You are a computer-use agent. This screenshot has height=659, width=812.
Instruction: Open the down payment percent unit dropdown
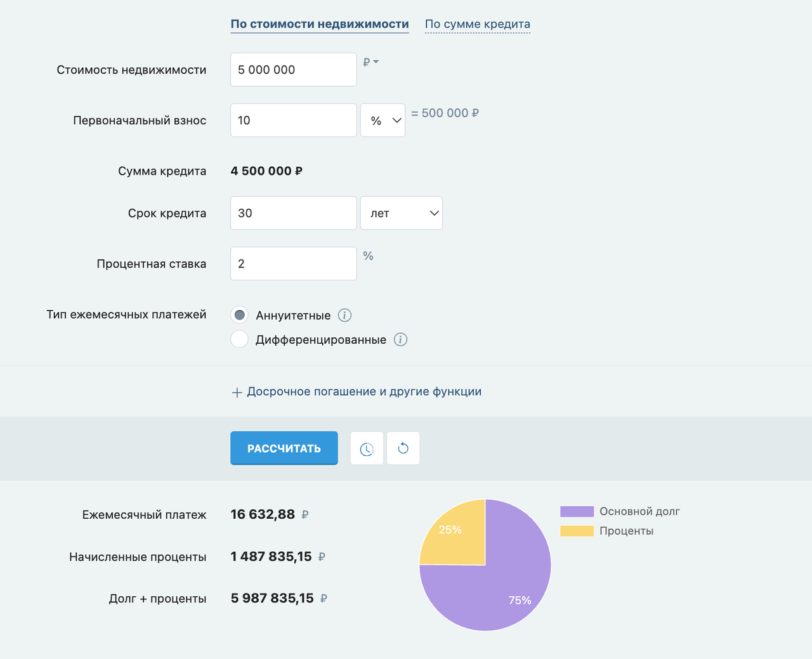click(x=383, y=121)
